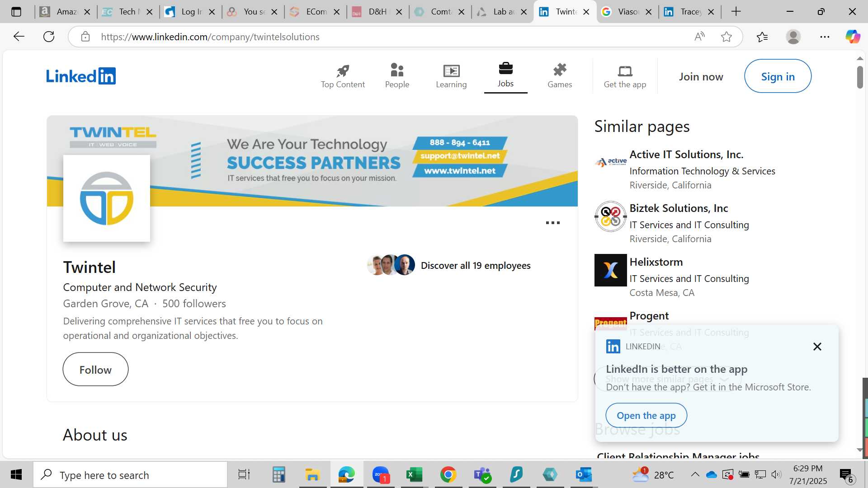This screenshot has height=488, width=868.
Task: Add this page to favorites star
Action: [x=726, y=37]
